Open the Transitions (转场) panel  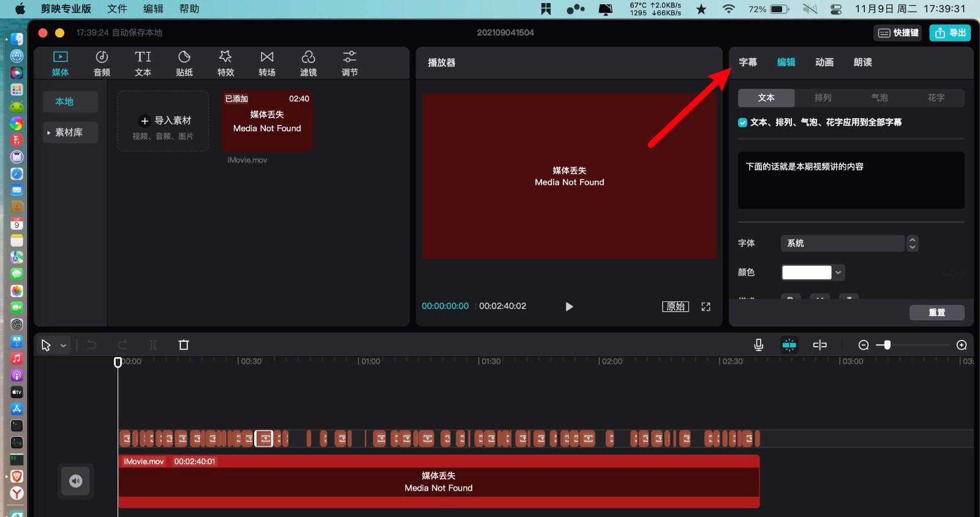point(266,63)
